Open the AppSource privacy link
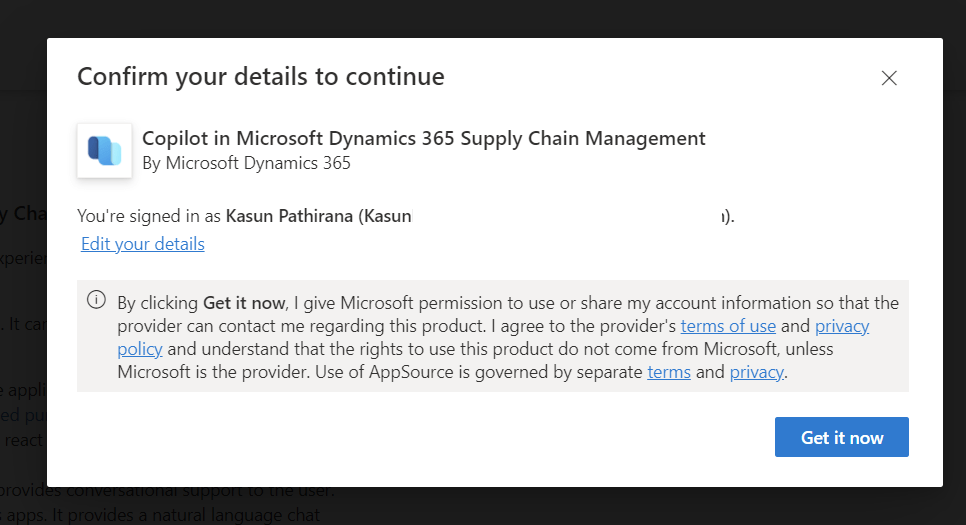966x525 pixels. (x=757, y=372)
